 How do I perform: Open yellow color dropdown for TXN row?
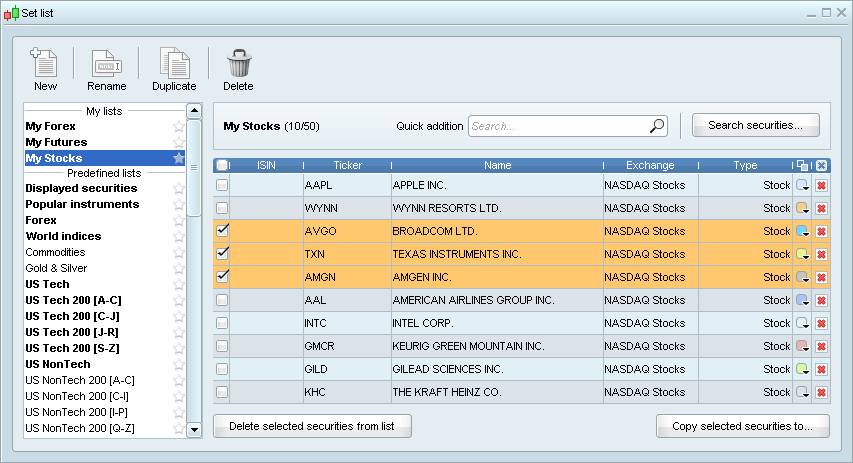coord(802,254)
